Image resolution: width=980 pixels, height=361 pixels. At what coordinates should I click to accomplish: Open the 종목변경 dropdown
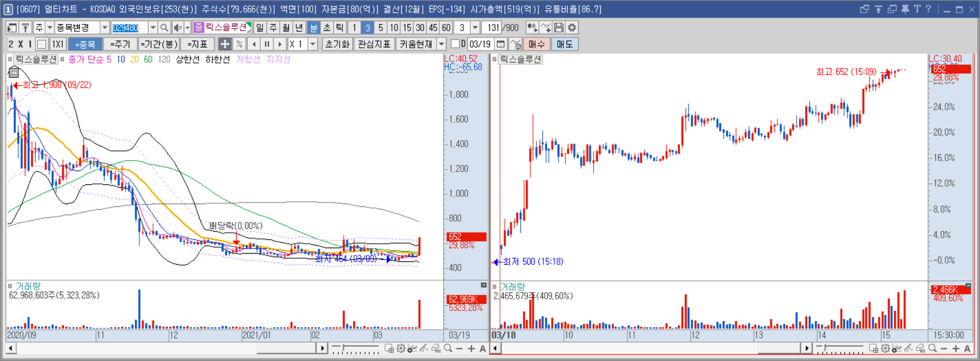[x=105, y=28]
